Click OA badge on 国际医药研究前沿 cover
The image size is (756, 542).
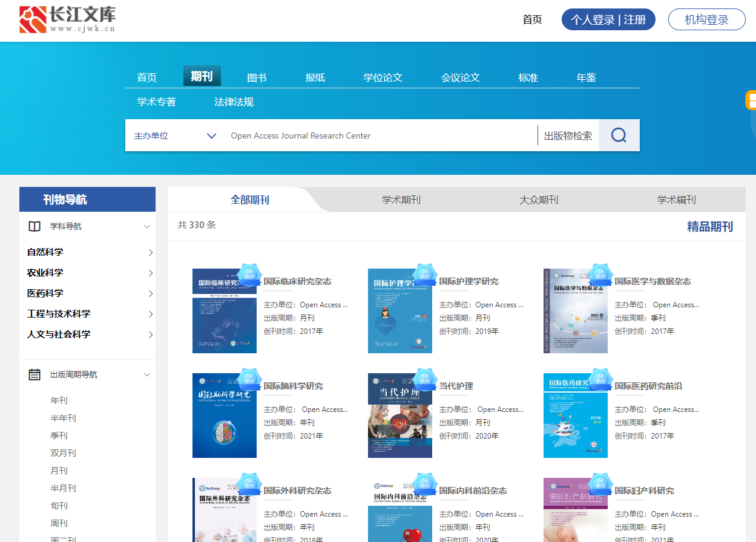[x=600, y=379]
